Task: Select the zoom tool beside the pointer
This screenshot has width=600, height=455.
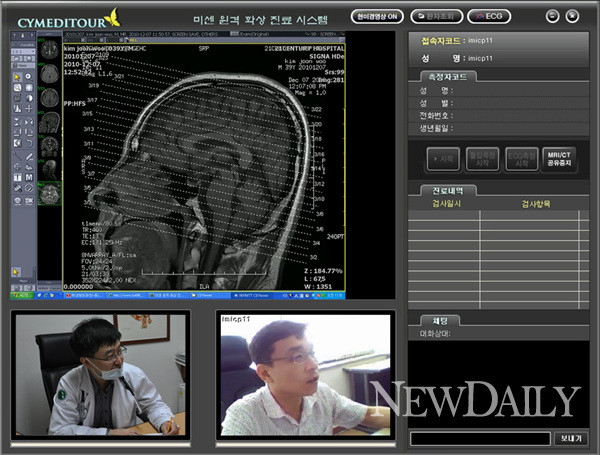Action: click(x=29, y=77)
